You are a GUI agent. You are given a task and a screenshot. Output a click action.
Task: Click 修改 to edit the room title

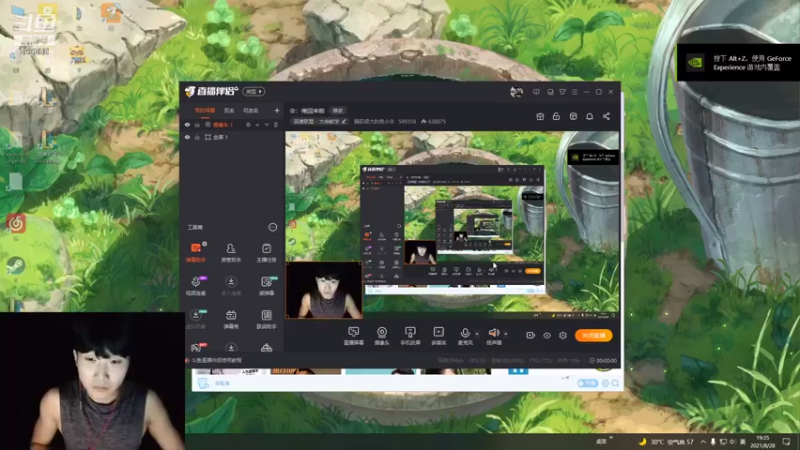[338, 111]
